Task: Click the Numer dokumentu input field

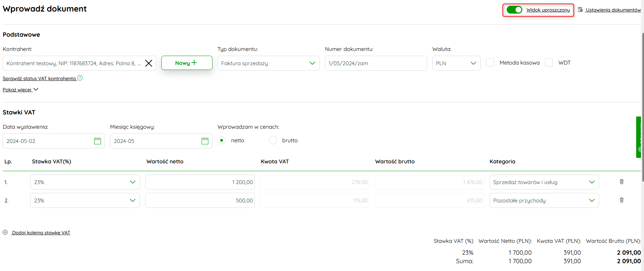Action: tap(376, 63)
